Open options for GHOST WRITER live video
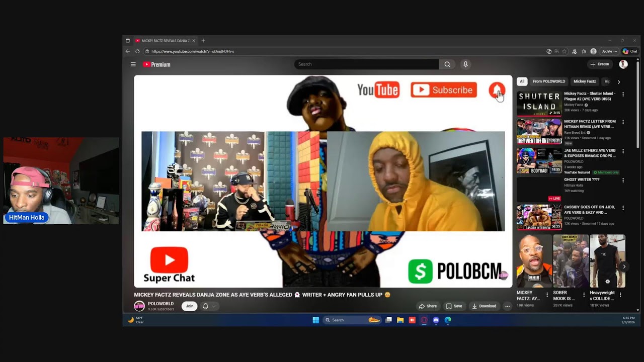This screenshot has width=644, height=362. 623,180
